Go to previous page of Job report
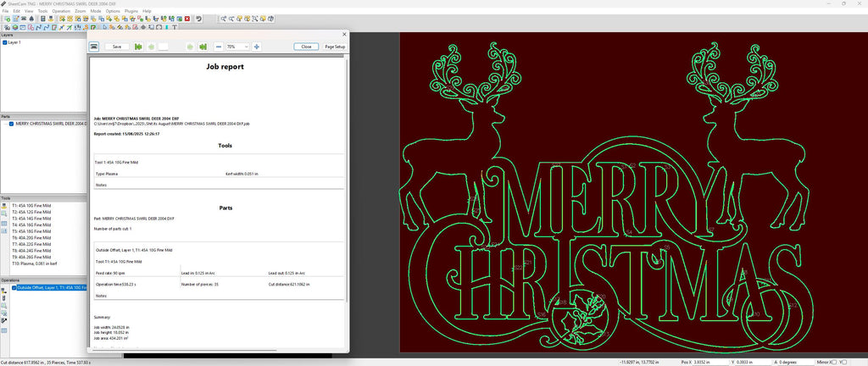868x366 pixels. click(152, 47)
